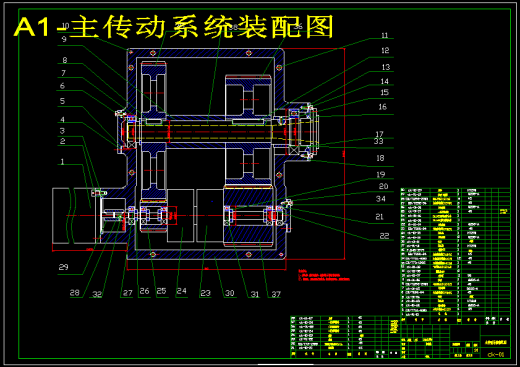Select part callout number 2

click(x=62, y=141)
